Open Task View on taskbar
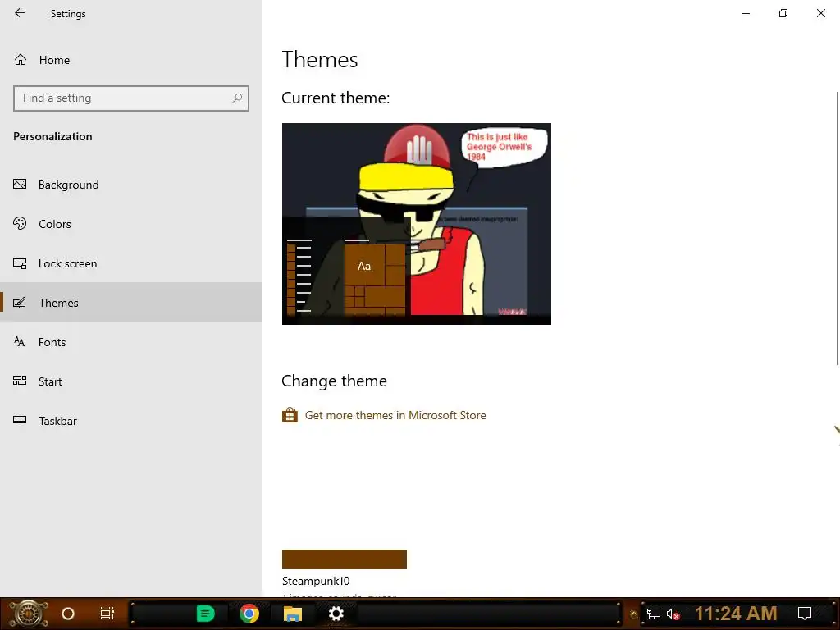 [107, 614]
